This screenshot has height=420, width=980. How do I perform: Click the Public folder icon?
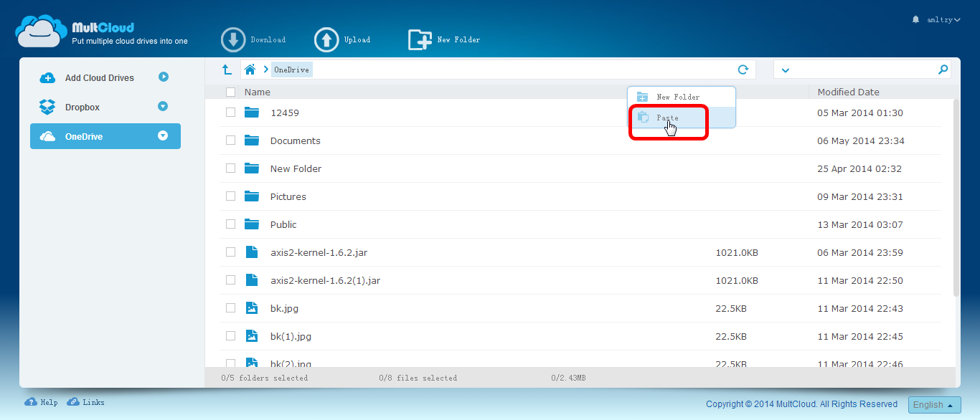point(251,224)
